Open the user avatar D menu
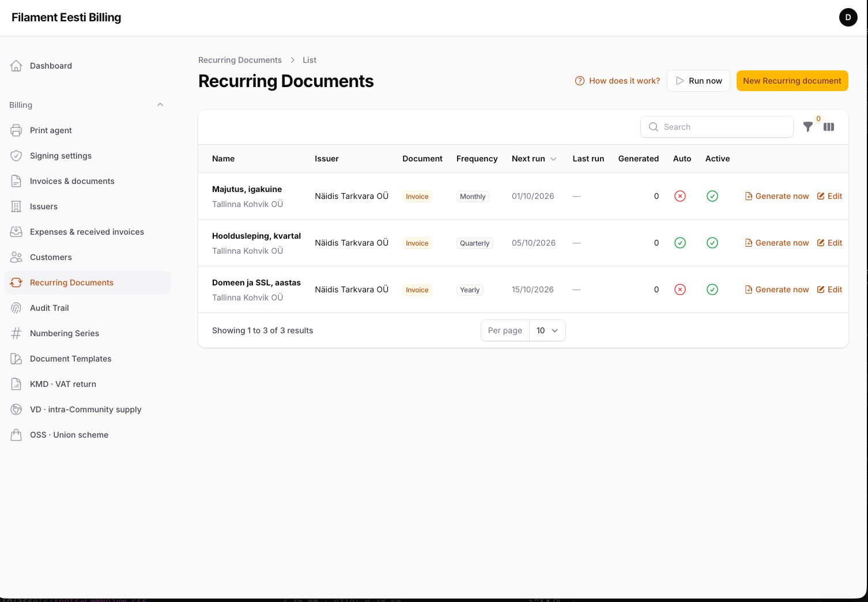Screen dimensions: 868x602 (x=848, y=17)
